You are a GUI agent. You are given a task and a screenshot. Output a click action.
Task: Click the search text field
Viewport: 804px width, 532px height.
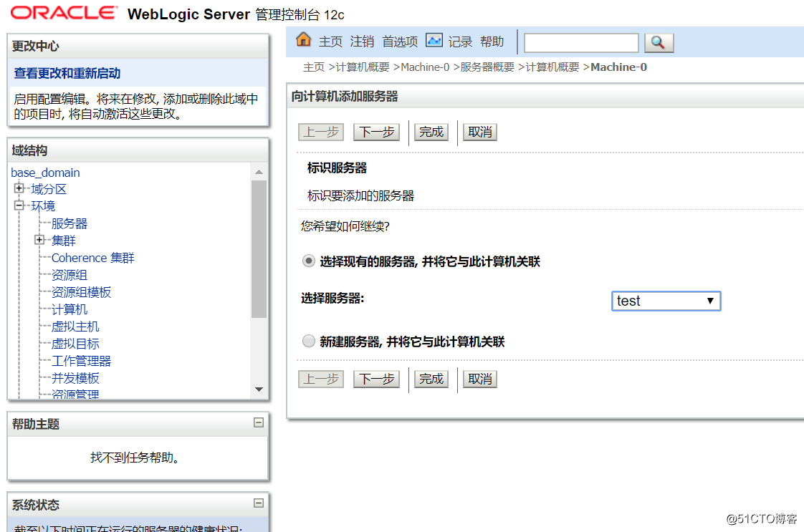pyautogui.click(x=581, y=43)
